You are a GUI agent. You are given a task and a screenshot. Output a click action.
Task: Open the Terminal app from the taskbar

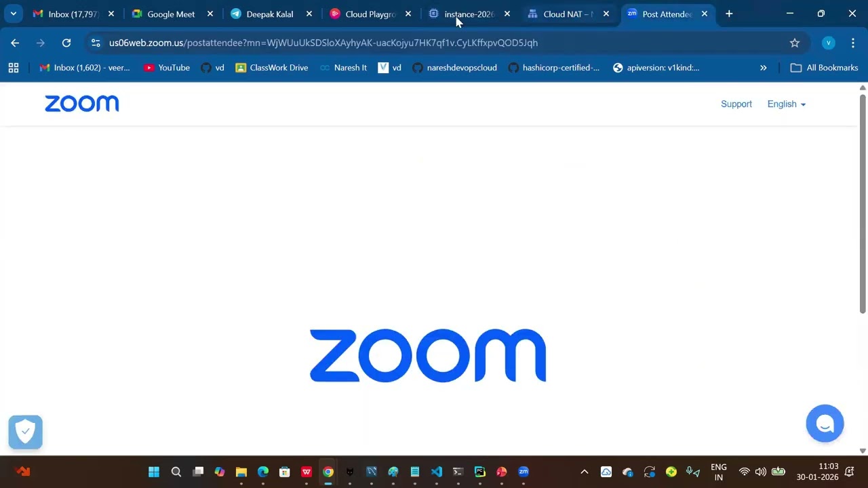coord(458,472)
